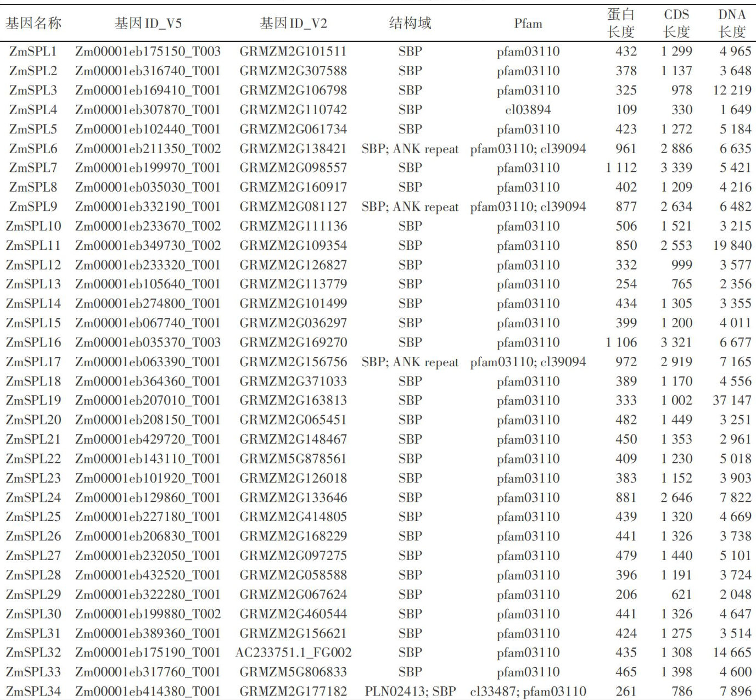Click the cell GRMZM5G806833
756x700 pixels.
(x=293, y=672)
